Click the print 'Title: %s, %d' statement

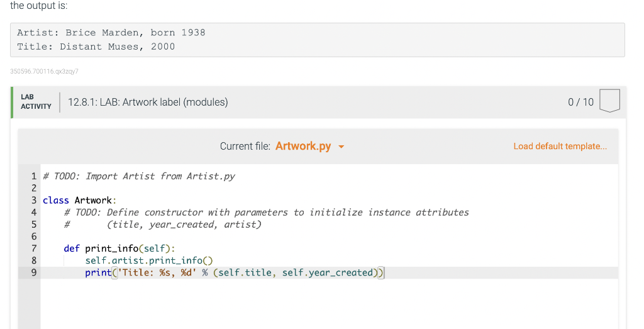235,273
